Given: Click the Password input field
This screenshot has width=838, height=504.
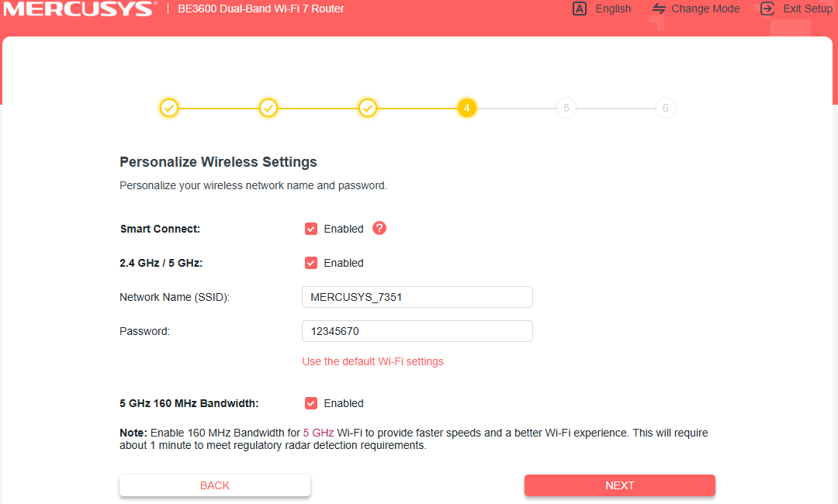Looking at the screenshot, I should [x=417, y=330].
